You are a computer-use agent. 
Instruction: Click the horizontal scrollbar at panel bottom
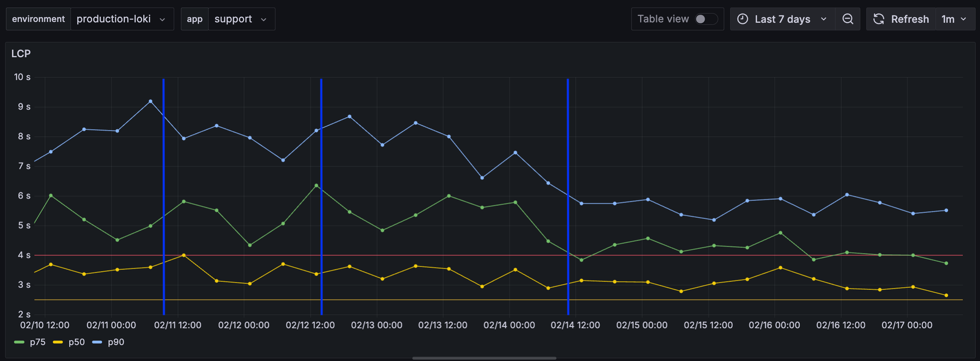(x=484, y=358)
